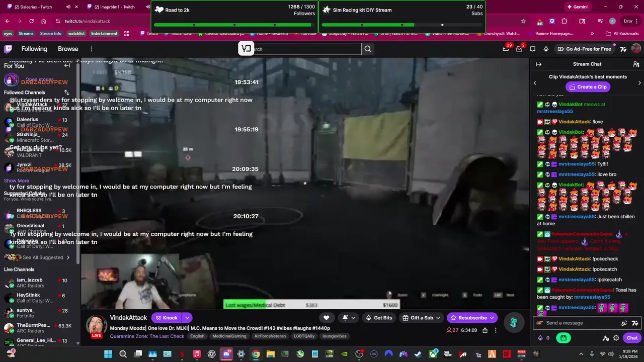Reload the page in Chrome

tap(31, 21)
